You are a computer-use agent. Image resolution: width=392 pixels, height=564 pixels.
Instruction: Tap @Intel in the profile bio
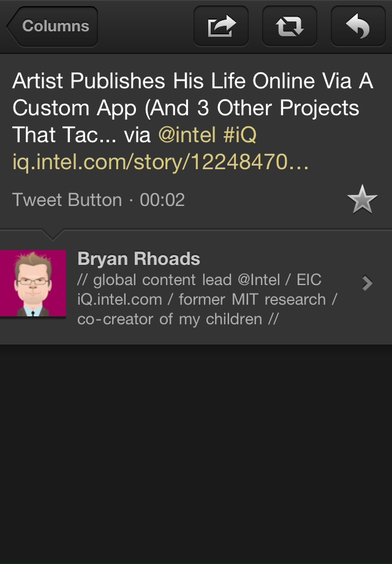(x=258, y=280)
